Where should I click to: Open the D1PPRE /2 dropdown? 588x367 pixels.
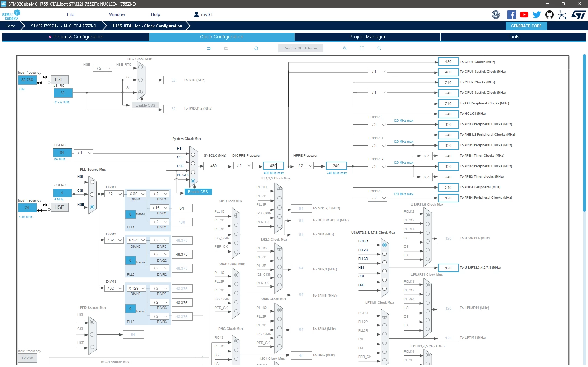pyautogui.click(x=378, y=125)
